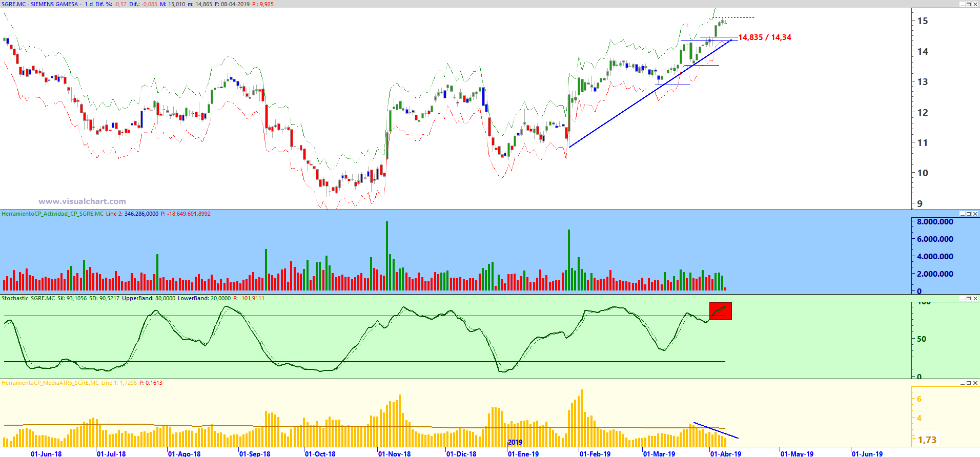
Task: Click the '01-Jun-19' date on the time axis
Action: [x=867, y=453]
